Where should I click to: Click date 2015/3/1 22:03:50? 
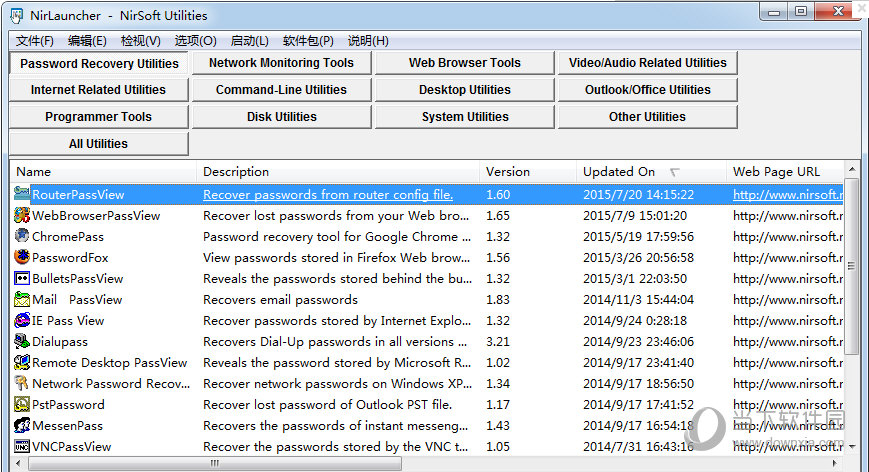[635, 279]
